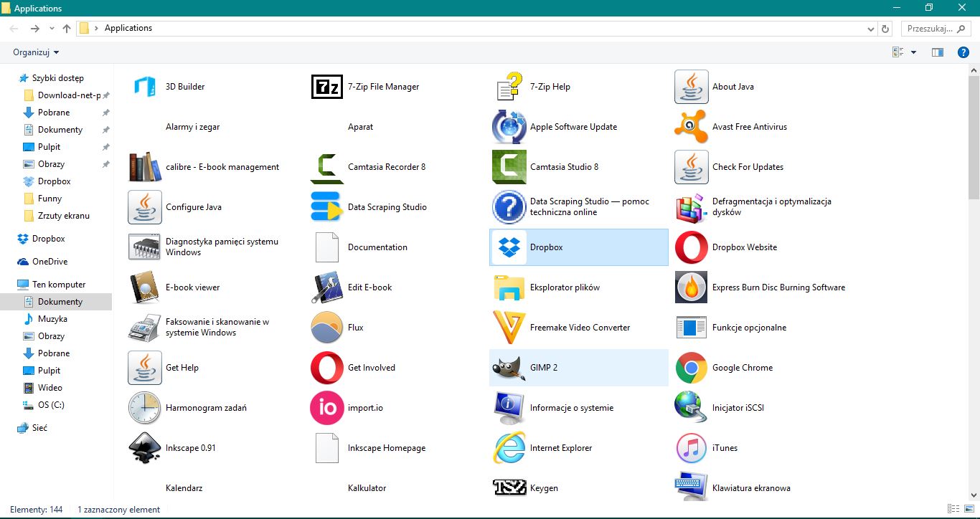Select the Edit E-book icon

click(327, 287)
